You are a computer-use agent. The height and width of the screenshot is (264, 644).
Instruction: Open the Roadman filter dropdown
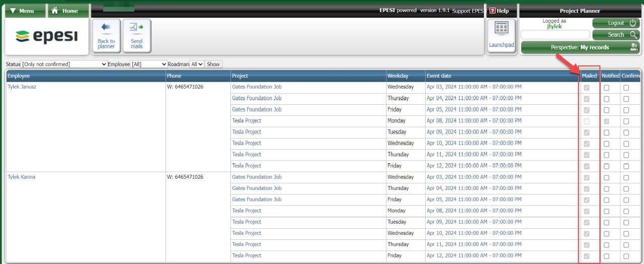tap(196, 64)
